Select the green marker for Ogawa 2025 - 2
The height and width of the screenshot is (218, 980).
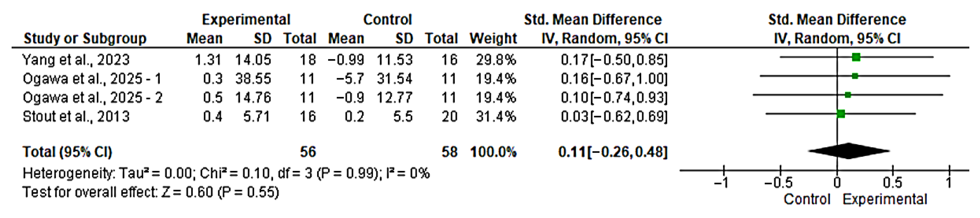[848, 95]
